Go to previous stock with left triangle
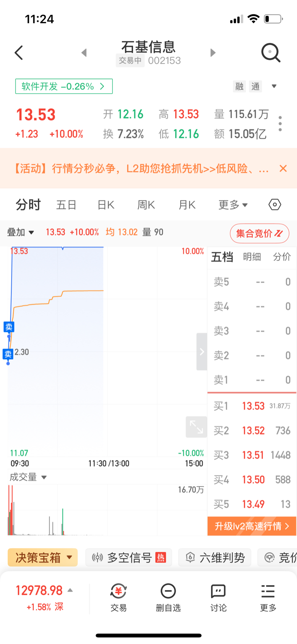Screen dimensions: 297x644 pos(84,53)
